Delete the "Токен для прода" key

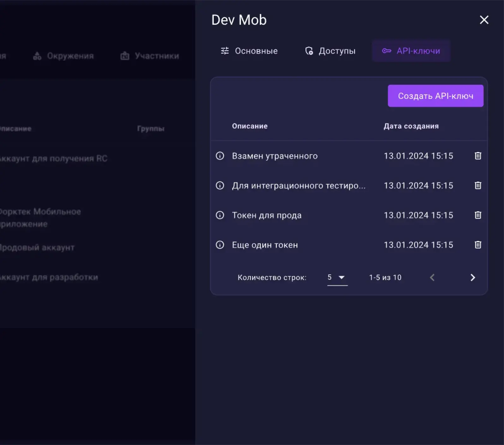point(478,215)
